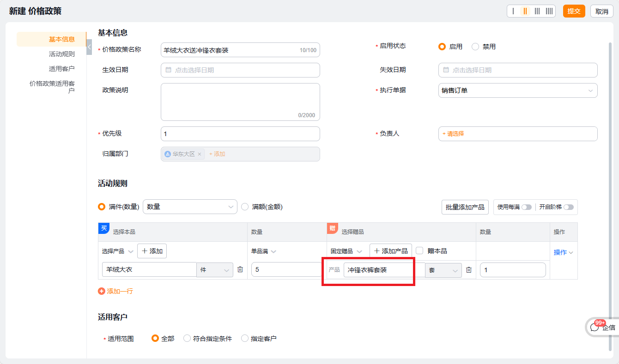Delete the 羊绒大衣 product row
The width and height of the screenshot is (619, 364).
pos(240,269)
